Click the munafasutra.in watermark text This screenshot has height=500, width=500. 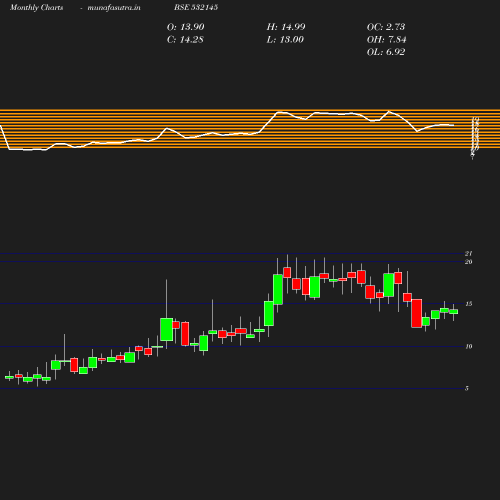(114, 7)
